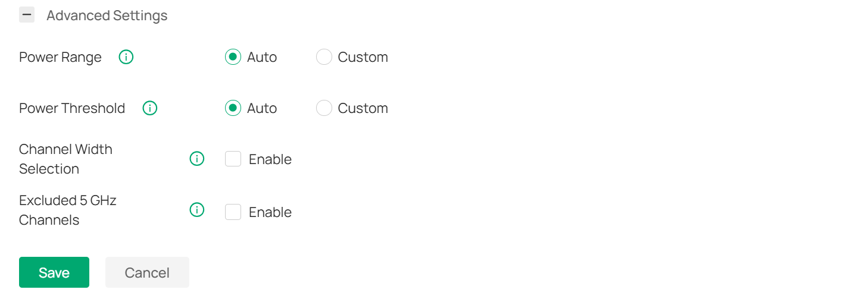Switch Power Threshold to the Custom radio button

tap(324, 108)
